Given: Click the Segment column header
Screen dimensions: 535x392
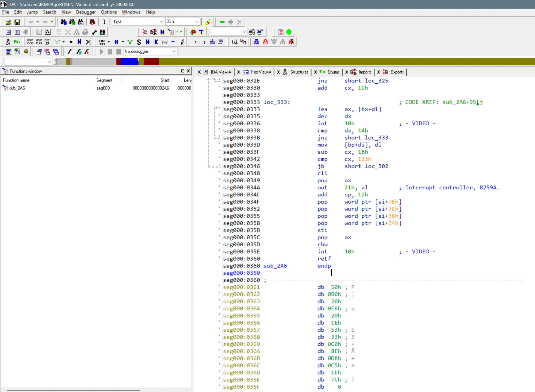Looking at the screenshot, I should pos(104,80).
